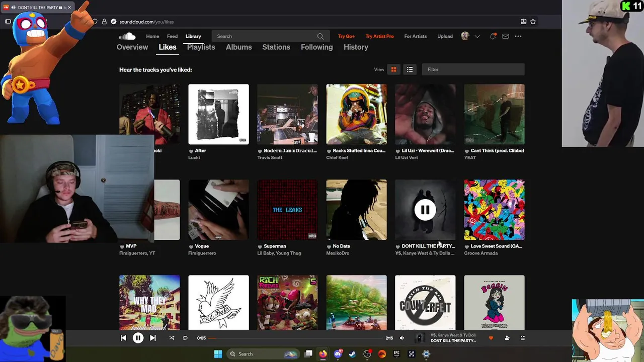
Task: Click track title Cant Think (prod. Clibbo)
Action: click(x=498, y=151)
